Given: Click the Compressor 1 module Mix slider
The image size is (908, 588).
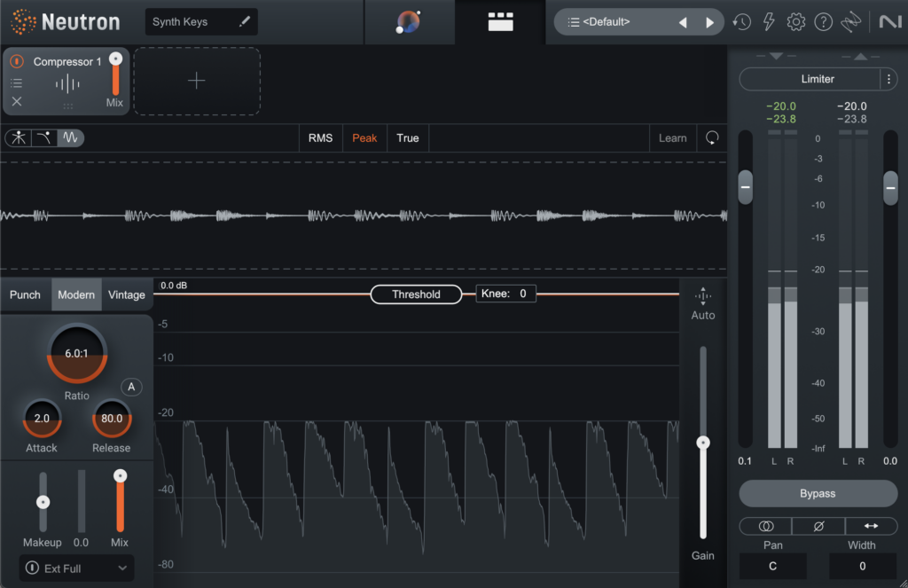Looking at the screenshot, I should click(116, 74).
